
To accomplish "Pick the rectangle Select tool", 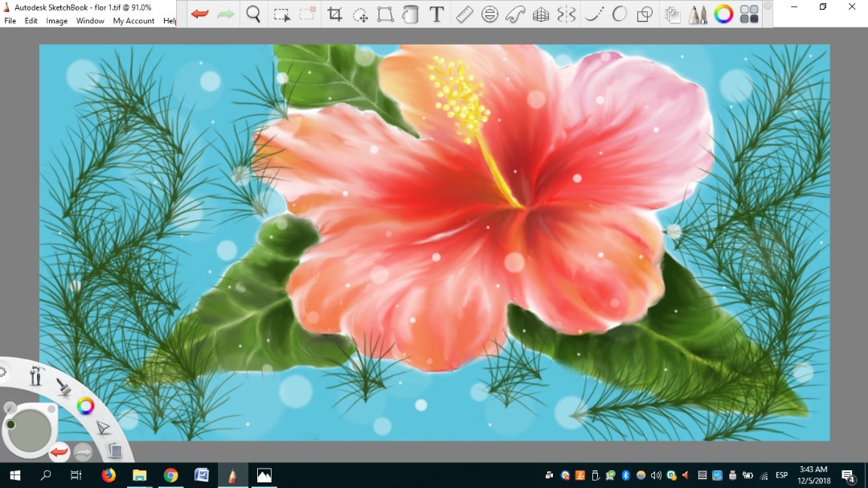I will (x=281, y=14).
